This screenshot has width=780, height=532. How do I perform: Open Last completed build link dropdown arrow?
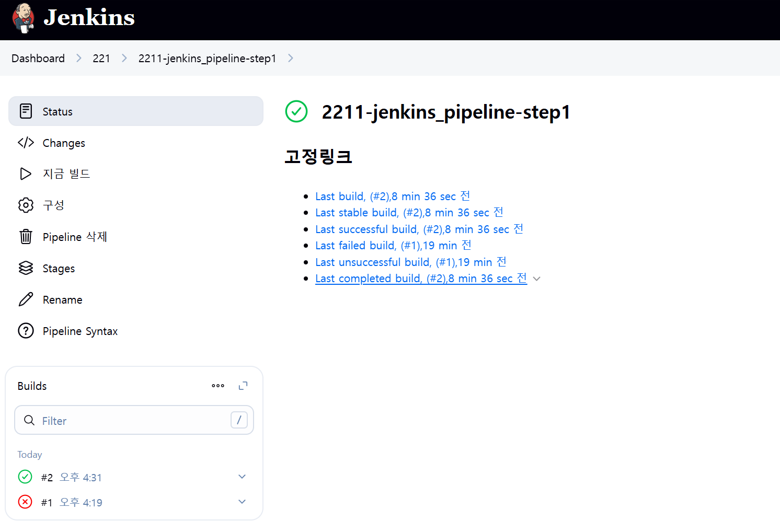pyautogui.click(x=536, y=279)
